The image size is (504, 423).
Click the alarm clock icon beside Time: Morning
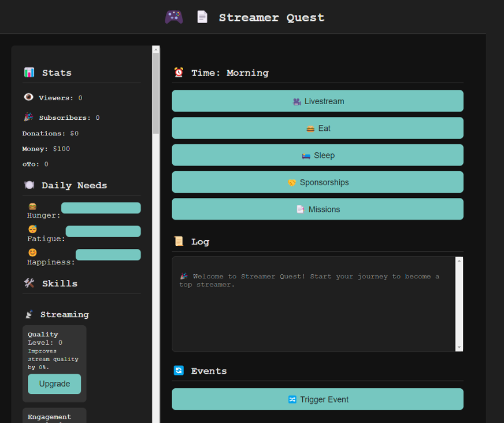coord(179,72)
